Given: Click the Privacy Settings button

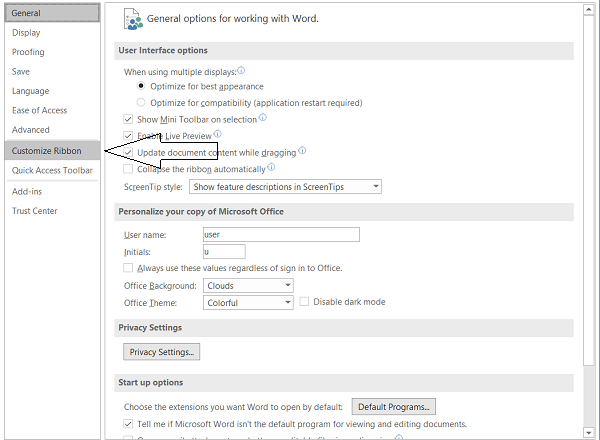Looking at the screenshot, I should coord(162,352).
